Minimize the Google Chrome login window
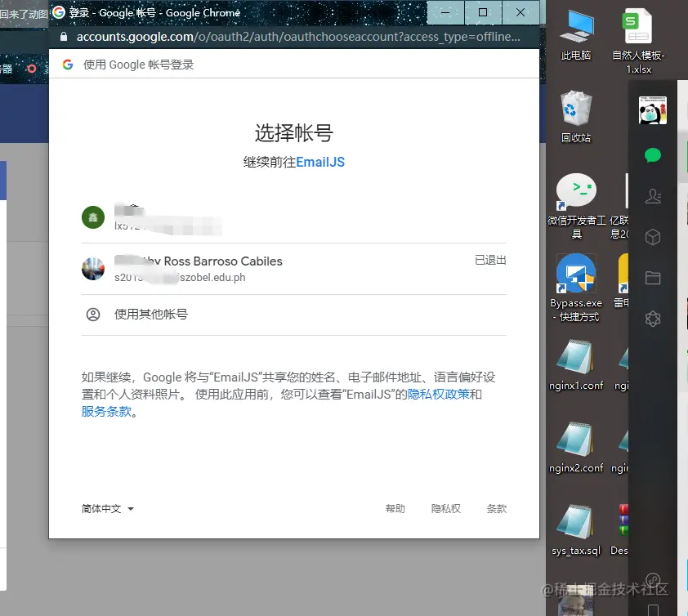This screenshot has height=616, width=688. coord(445,13)
